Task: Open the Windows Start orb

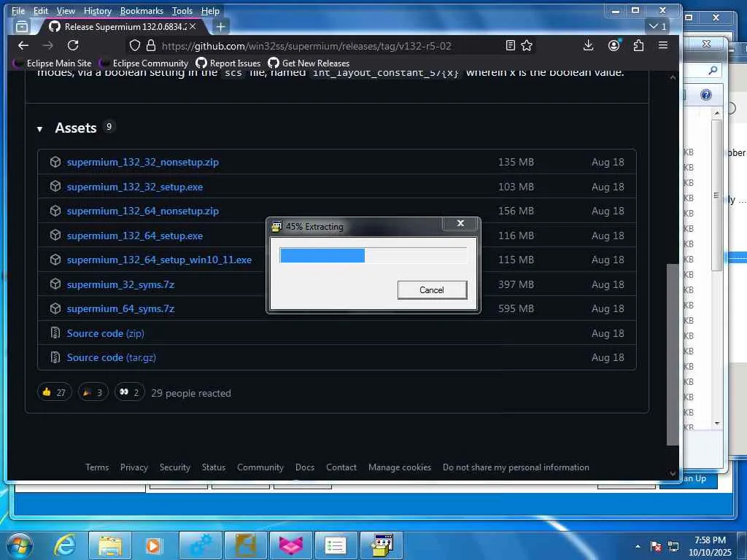Action: tap(20, 545)
